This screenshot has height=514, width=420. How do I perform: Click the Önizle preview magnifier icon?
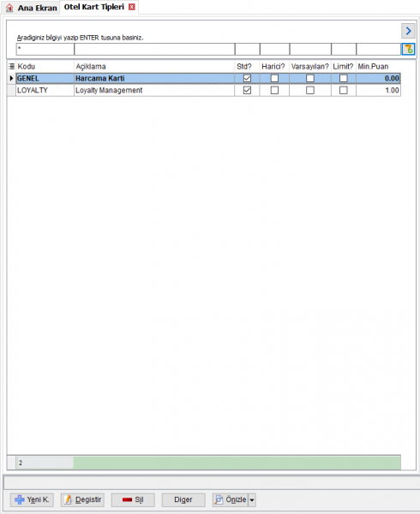[219, 499]
